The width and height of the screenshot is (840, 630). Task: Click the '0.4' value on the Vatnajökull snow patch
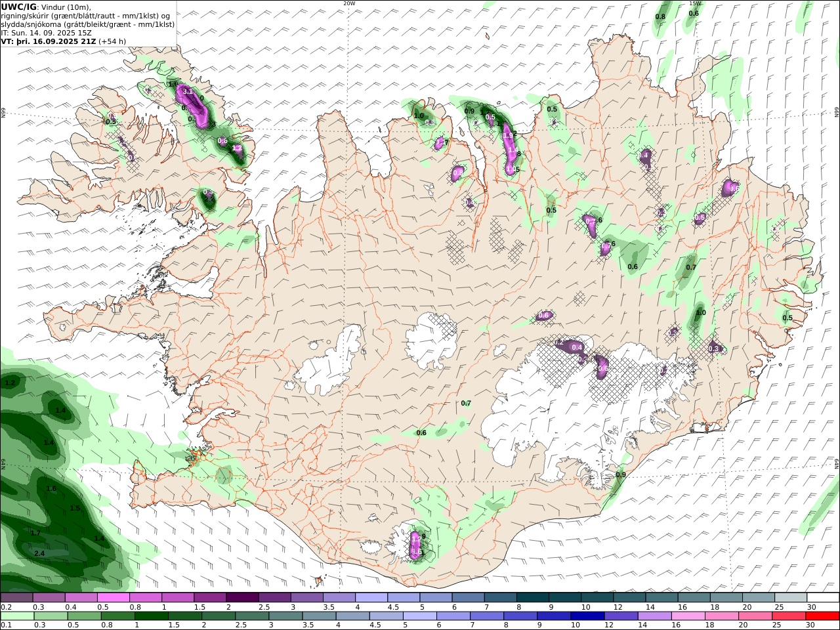tap(577, 347)
